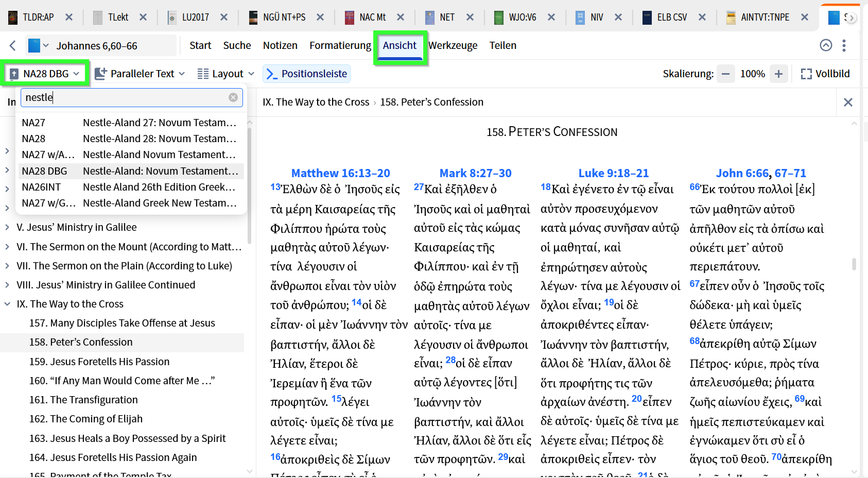Choose NA28 Nestle-Aland 28 from the list
The width and height of the screenshot is (868, 478).
click(x=131, y=139)
